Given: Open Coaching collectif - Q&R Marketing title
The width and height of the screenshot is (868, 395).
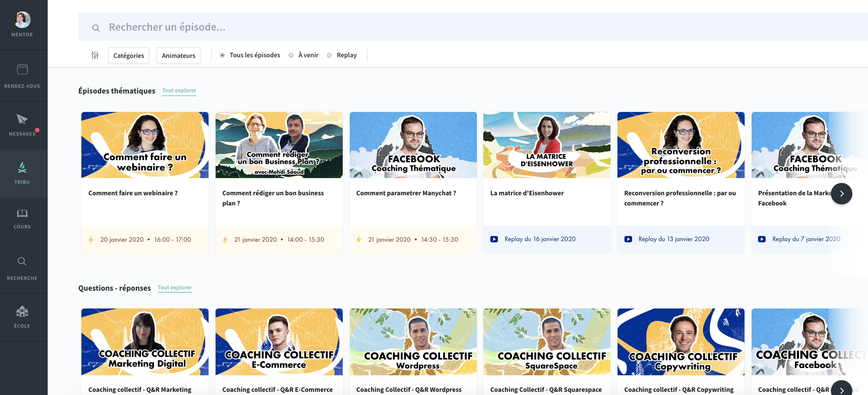Looking at the screenshot, I should (140, 390).
